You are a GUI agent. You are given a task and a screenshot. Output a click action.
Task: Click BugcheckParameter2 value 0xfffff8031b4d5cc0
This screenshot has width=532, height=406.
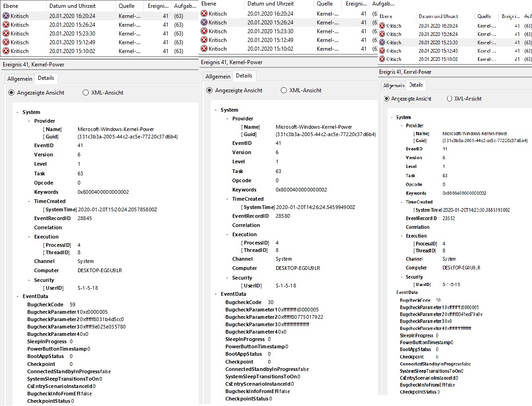[x=101, y=319]
